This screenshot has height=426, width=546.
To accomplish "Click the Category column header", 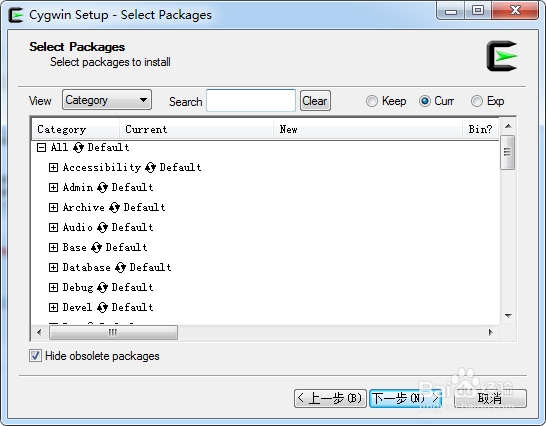I will click(x=76, y=129).
